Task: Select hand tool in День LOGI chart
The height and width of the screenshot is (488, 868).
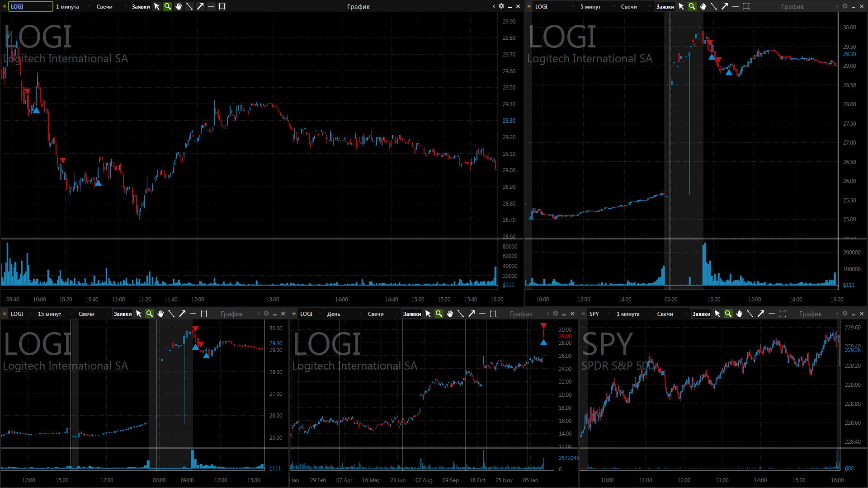Action: pyautogui.click(x=450, y=314)
